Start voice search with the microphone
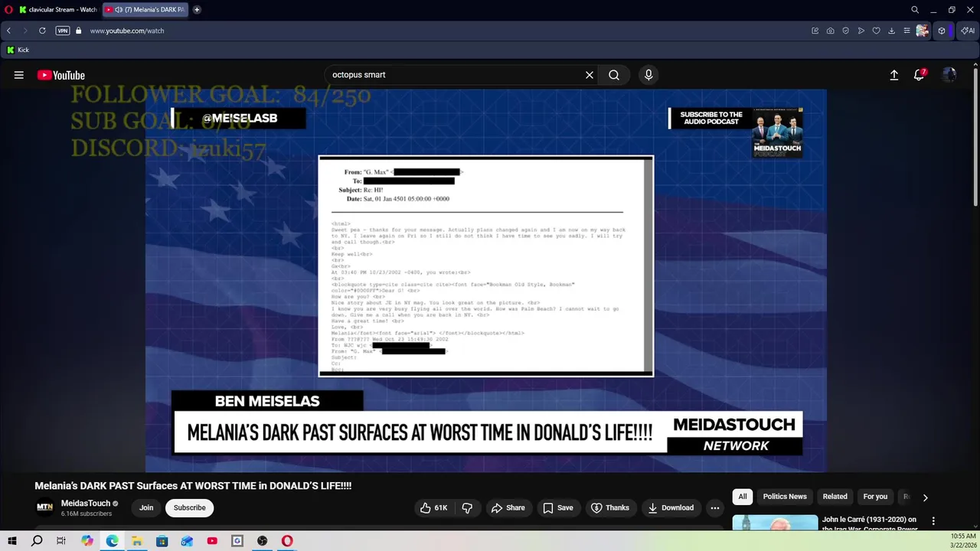980x551 pixels. coord(648,75)
